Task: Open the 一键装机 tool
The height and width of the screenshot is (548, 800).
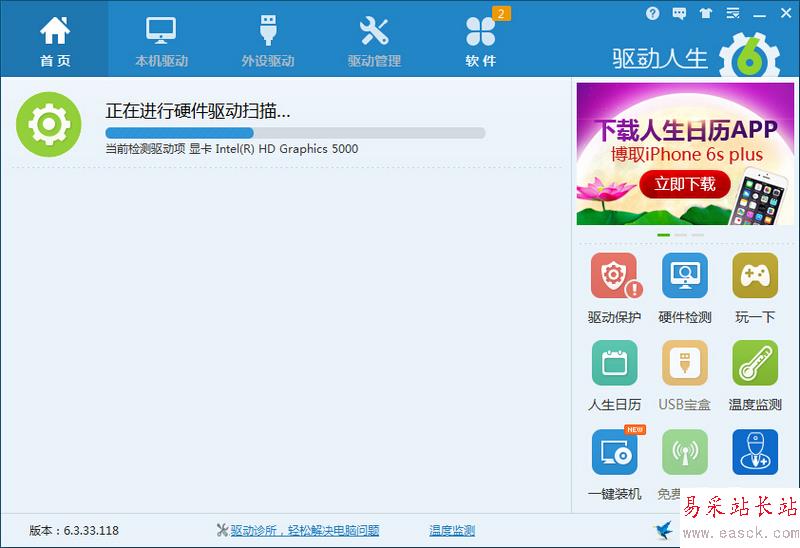Action: (x=614, y=462)
